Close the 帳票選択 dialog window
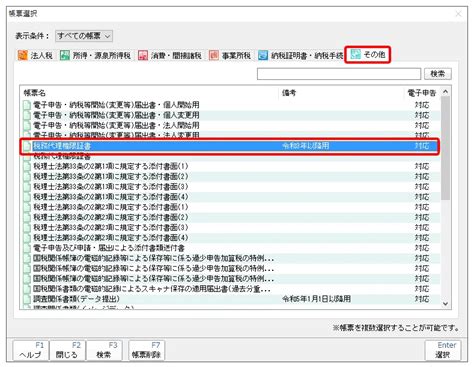474x367 pixels. (x=458, y=14)
